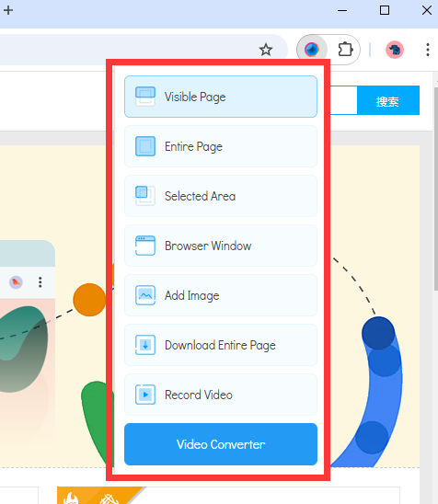Open the Chrome profile avatar
The image size is (438, 504).
pos(395,50)
